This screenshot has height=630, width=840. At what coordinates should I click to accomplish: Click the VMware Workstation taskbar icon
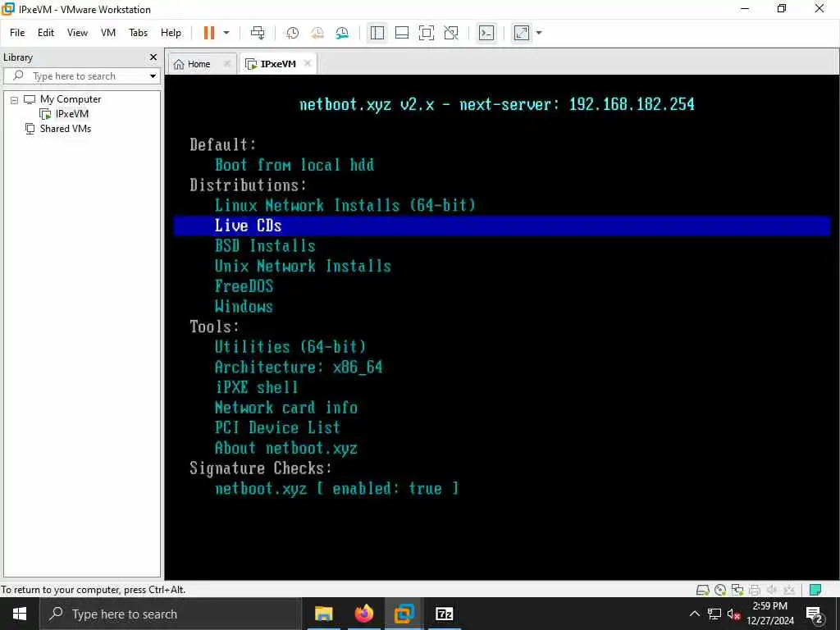(404, 614)
